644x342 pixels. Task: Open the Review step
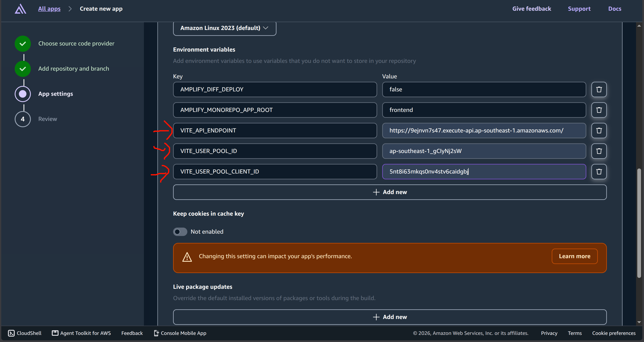point(47,119)
